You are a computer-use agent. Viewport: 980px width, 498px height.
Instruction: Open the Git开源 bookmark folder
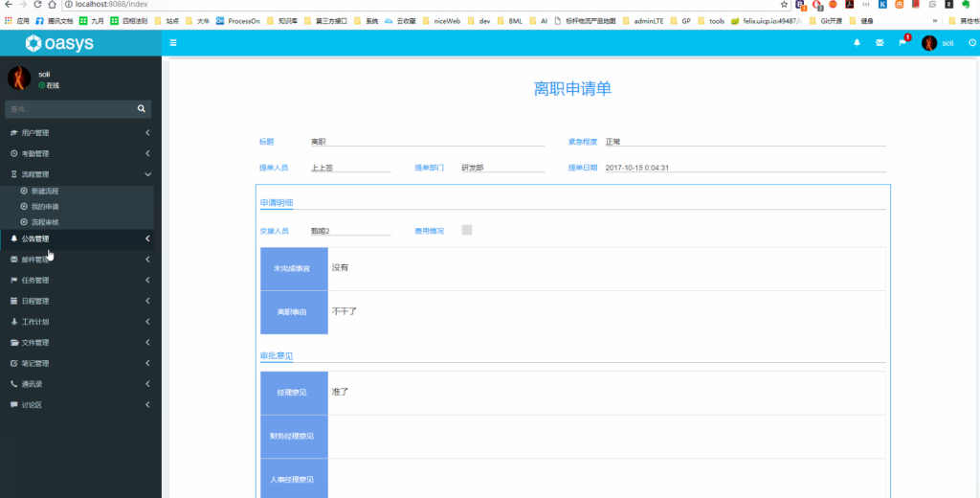pyautogui.click(x=825, y=21)
